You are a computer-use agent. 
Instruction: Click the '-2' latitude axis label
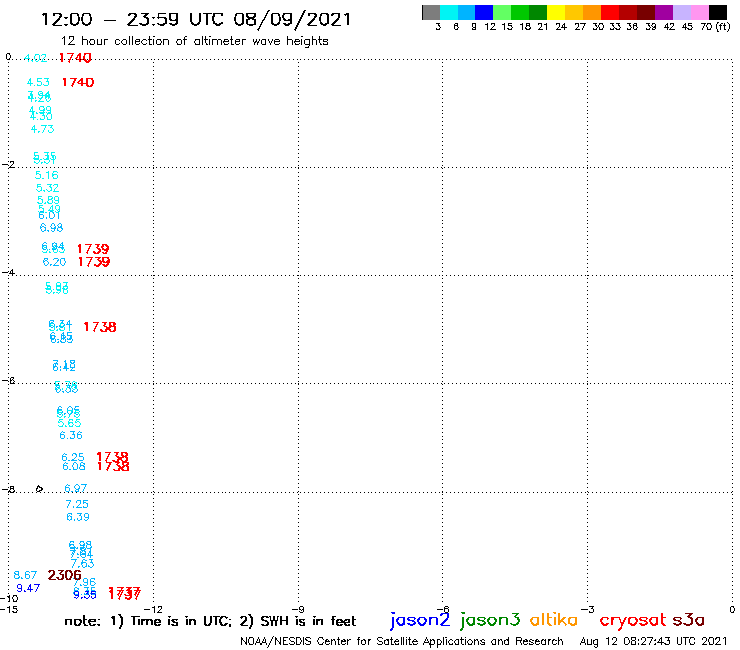click(8, 164)
